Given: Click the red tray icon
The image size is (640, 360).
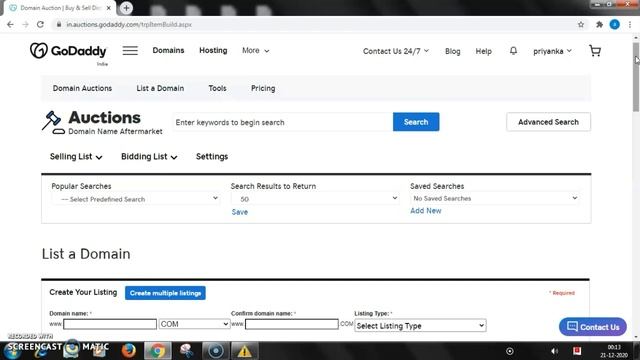Looking at the screenshot, I should pos(577,351).
